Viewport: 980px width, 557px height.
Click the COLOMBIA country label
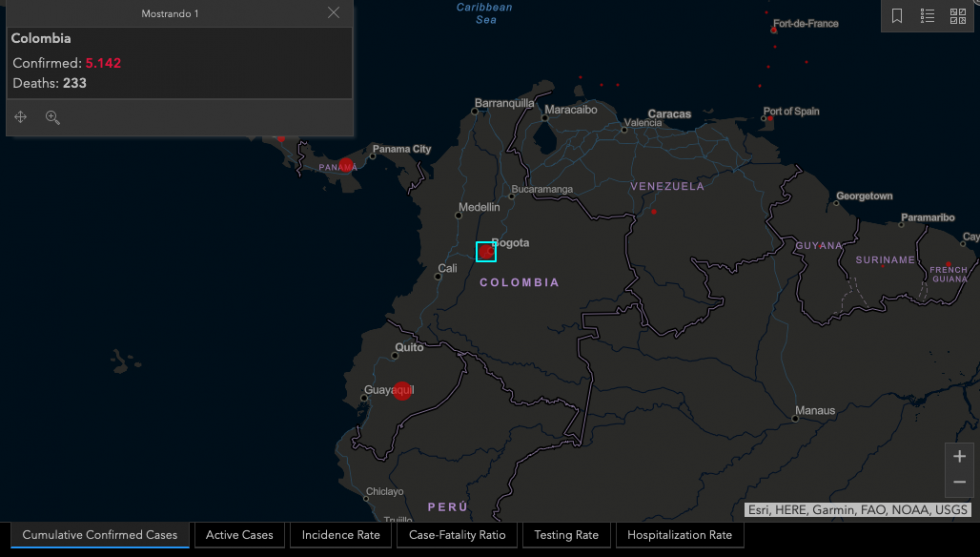pyautogui.click(x=519, y=283)
